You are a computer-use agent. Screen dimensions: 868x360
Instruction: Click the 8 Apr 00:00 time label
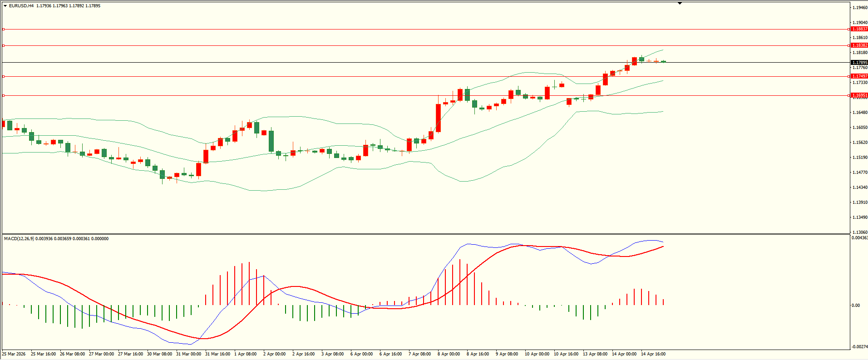(449, 354)
